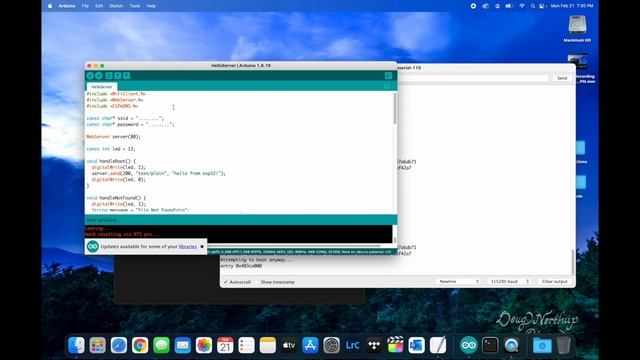
Task: Open Trash from the Dock
Action: tap(563, 346)
